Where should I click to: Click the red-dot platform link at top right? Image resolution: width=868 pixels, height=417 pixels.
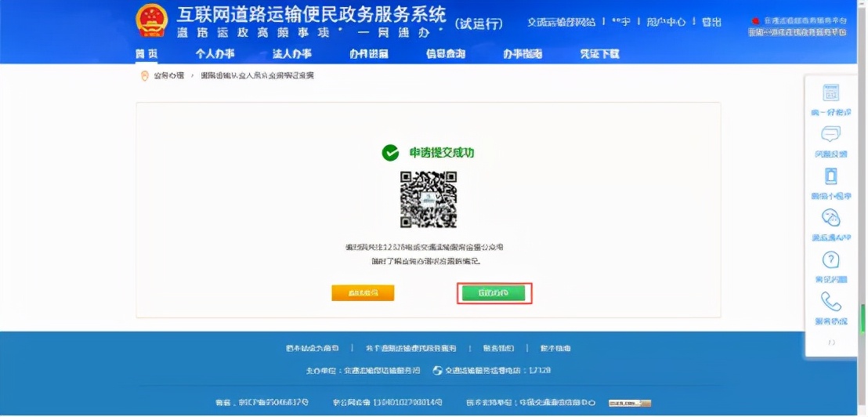[797, 21]
